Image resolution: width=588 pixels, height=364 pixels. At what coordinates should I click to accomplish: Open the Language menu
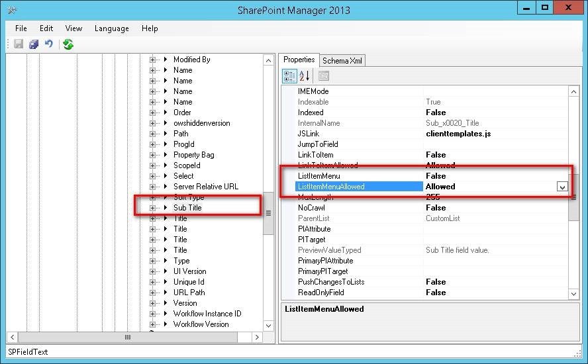tap(112, 28)
